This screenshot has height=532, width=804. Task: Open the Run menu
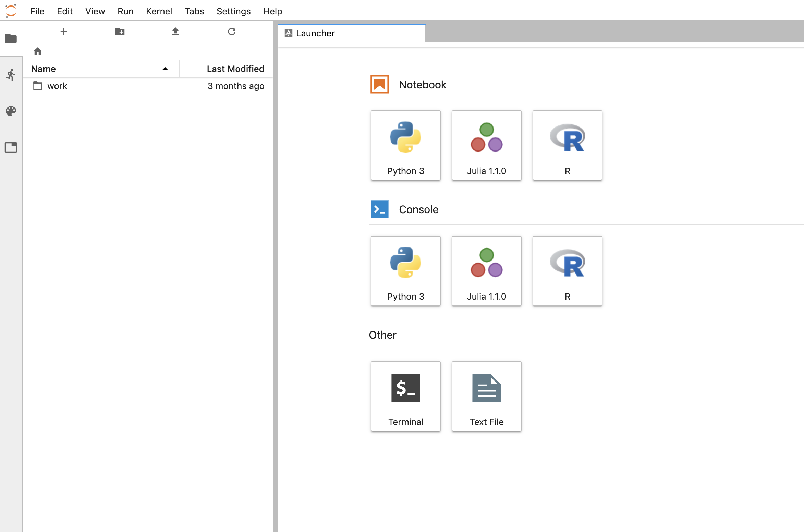click(125, 11)
